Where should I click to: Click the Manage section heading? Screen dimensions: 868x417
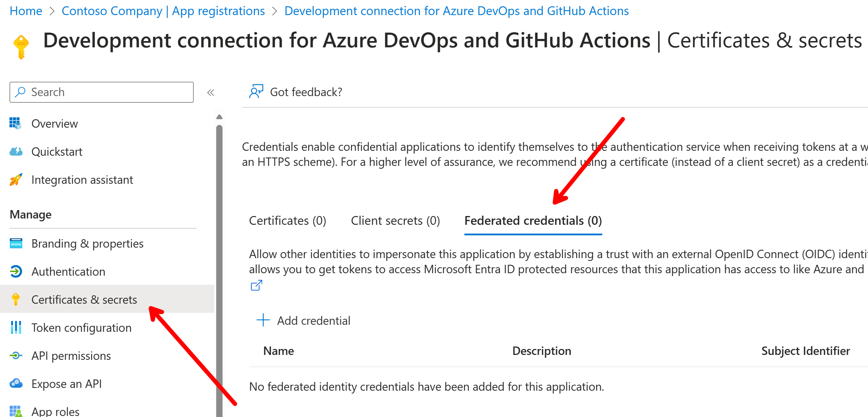31,214
